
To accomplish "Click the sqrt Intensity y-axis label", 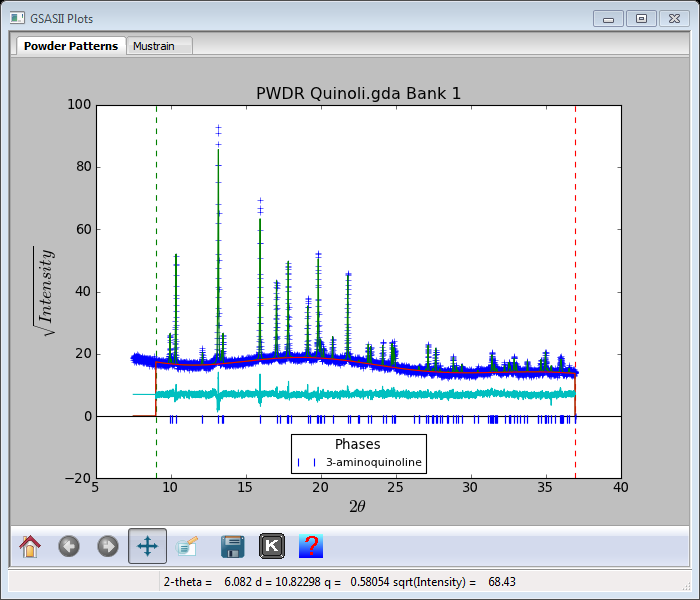I will (45, 291).
